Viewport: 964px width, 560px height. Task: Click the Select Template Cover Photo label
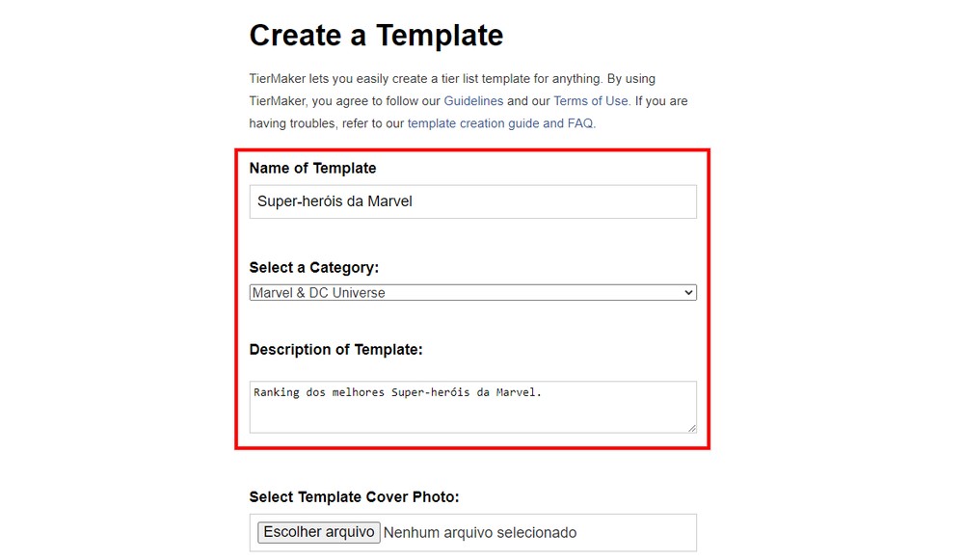351,496
